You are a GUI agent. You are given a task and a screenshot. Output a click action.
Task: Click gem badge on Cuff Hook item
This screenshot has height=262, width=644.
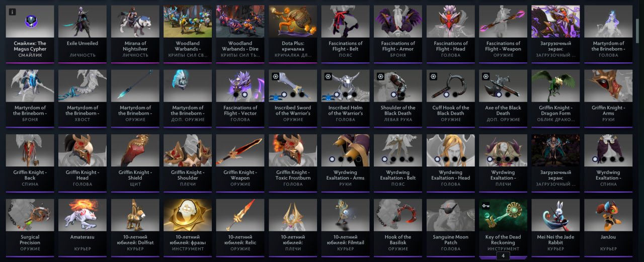pyautogui.click(x=434, y=77)
